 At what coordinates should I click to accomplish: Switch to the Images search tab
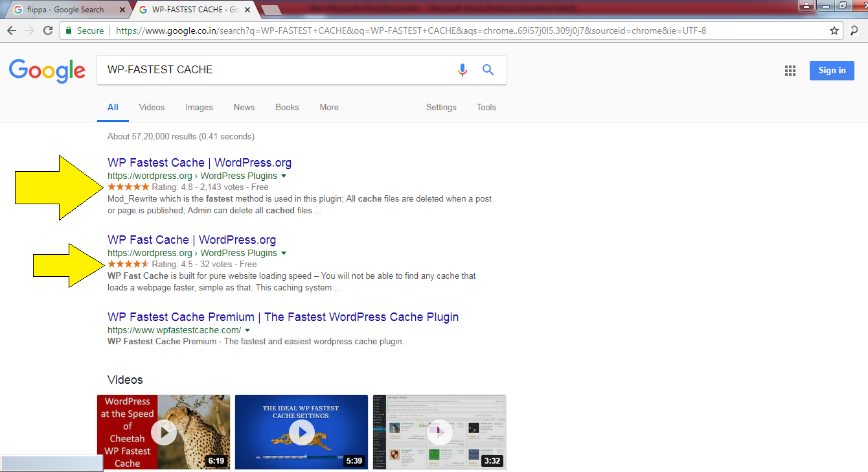click(199, 108)
